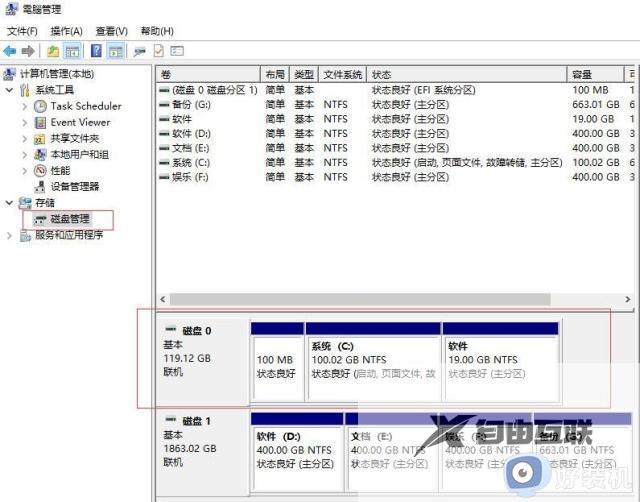The image size is (640, 502).
Task: Sort by the 文件系统 column header
Action: point(342,74)
